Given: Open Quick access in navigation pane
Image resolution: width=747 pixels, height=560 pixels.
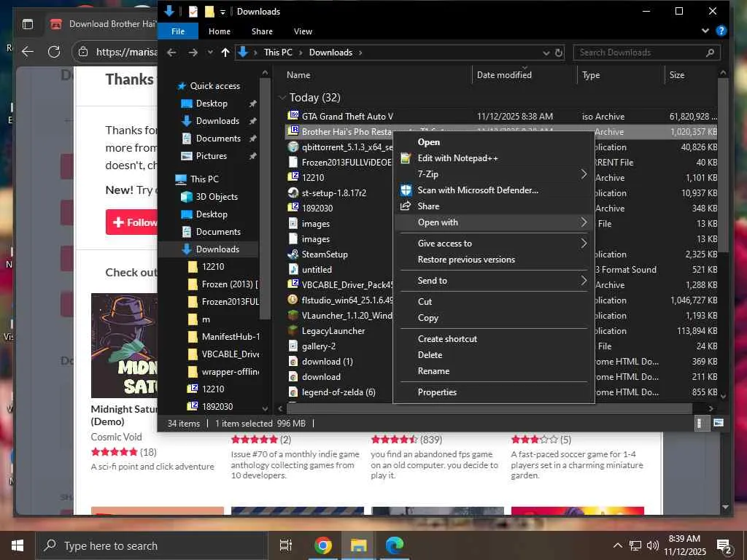Looking at the screenshot, I should pos(215,86).
